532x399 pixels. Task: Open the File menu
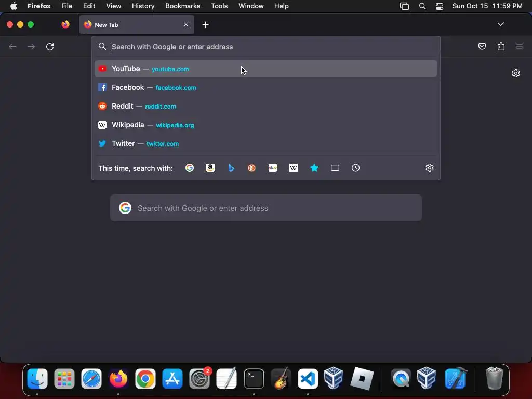(67, 6)
